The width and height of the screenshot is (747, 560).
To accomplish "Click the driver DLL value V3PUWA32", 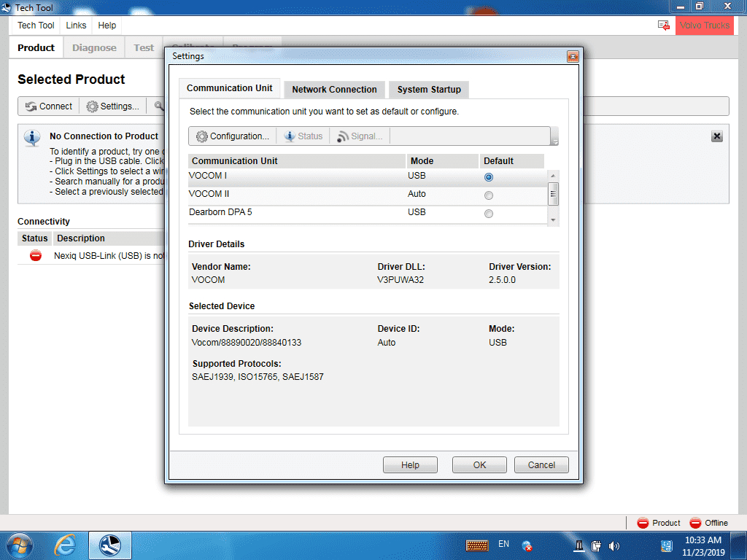I will (x=400, y=279).
